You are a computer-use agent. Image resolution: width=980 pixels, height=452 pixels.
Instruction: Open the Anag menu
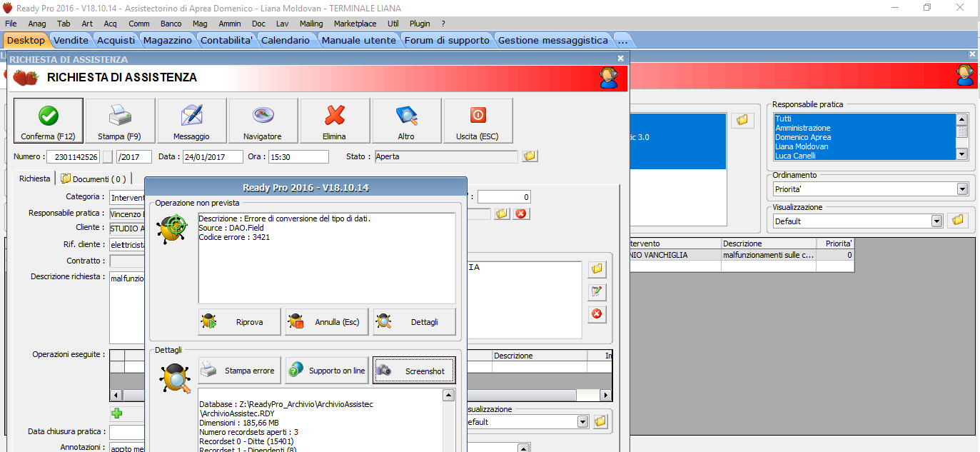37,24
